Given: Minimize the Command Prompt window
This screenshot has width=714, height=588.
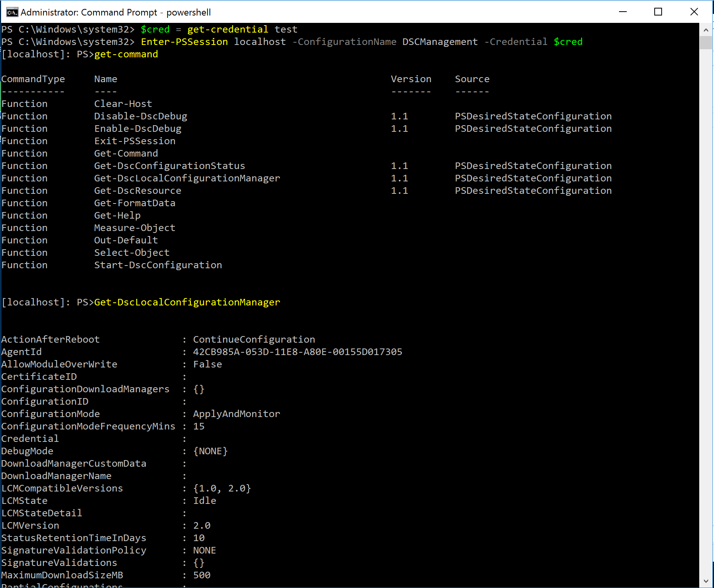Looking at the screenshot, I should (623, 12).
